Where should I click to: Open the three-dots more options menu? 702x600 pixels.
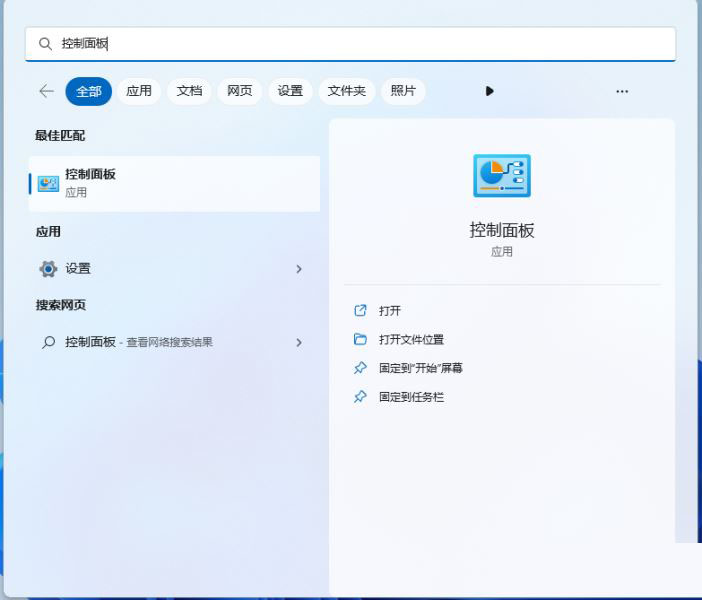(x=622, y=91)
